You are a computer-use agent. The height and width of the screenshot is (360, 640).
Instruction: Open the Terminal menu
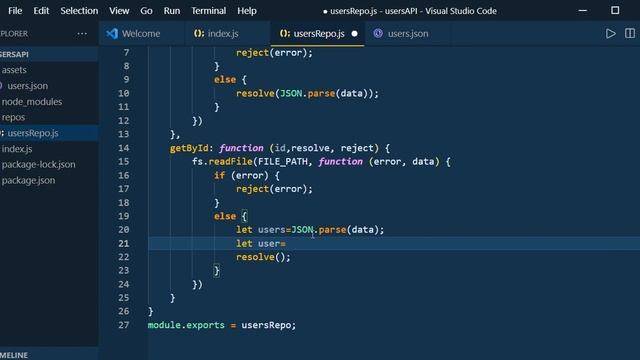pos(209,11)
